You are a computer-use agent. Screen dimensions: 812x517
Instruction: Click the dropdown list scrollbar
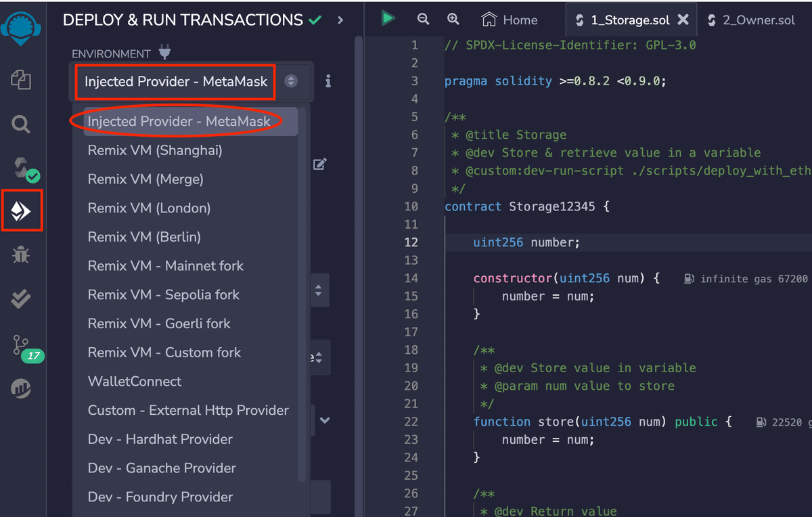point(303,294)
